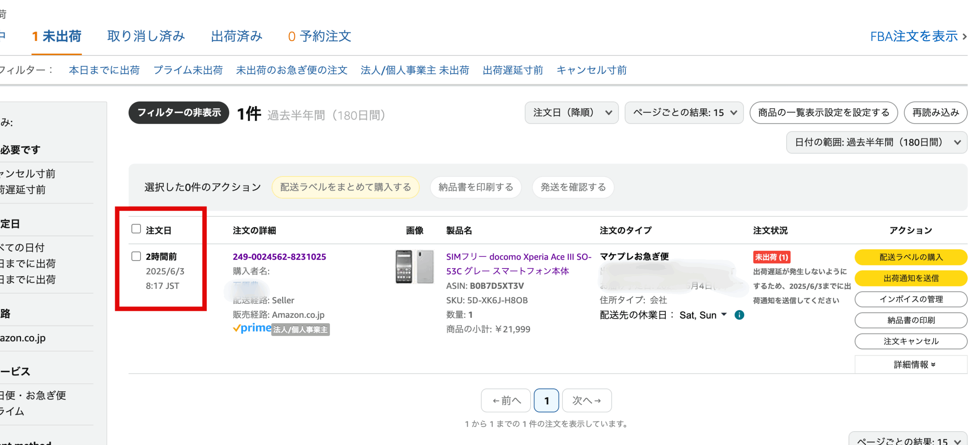Click the prime logo in order details

click(252, 328)
